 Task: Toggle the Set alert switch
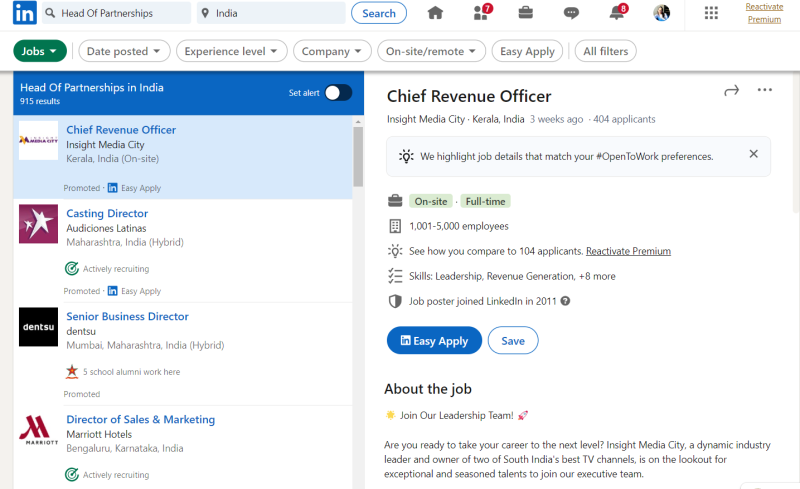[x=338, y=93]
